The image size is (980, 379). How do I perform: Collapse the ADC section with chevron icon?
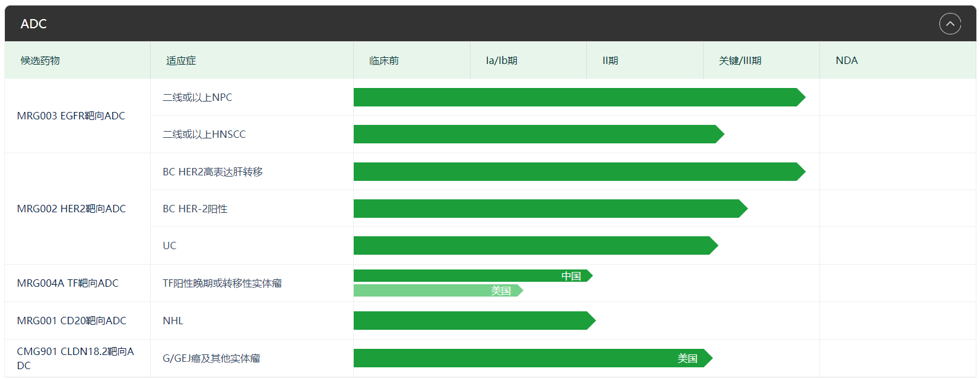click(950, 24)
